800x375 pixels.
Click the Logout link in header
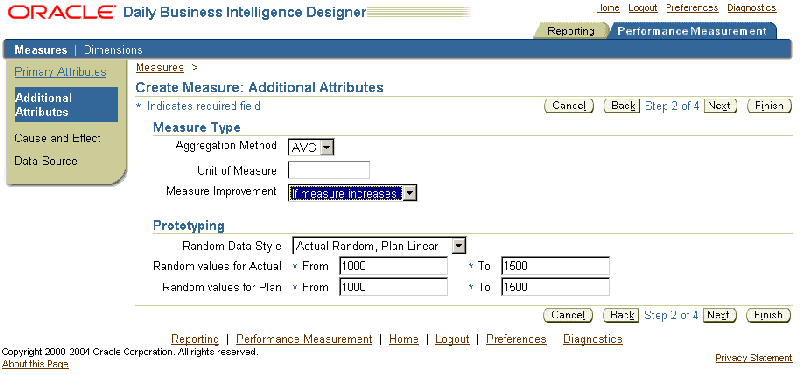643,8
